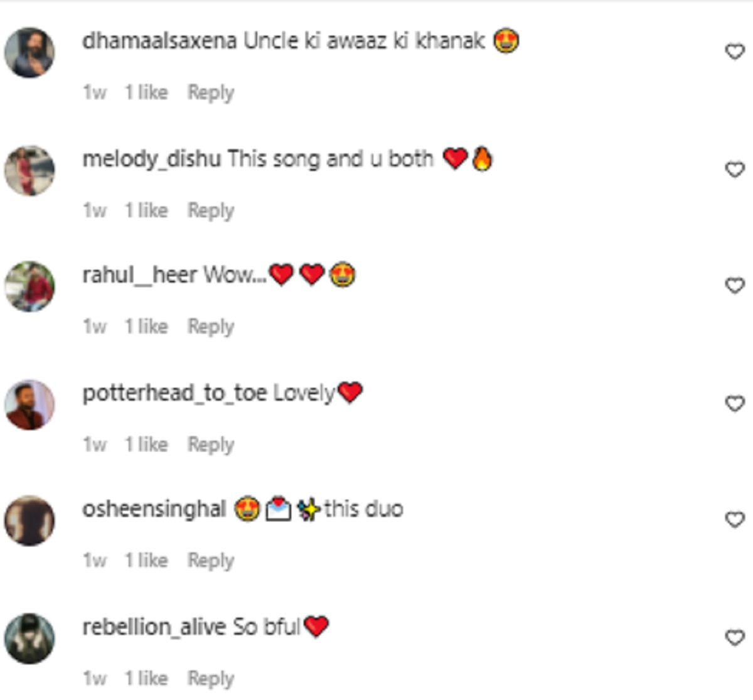
Task: Open the potterhead_to_toe username link
Action: pos(174,393)
